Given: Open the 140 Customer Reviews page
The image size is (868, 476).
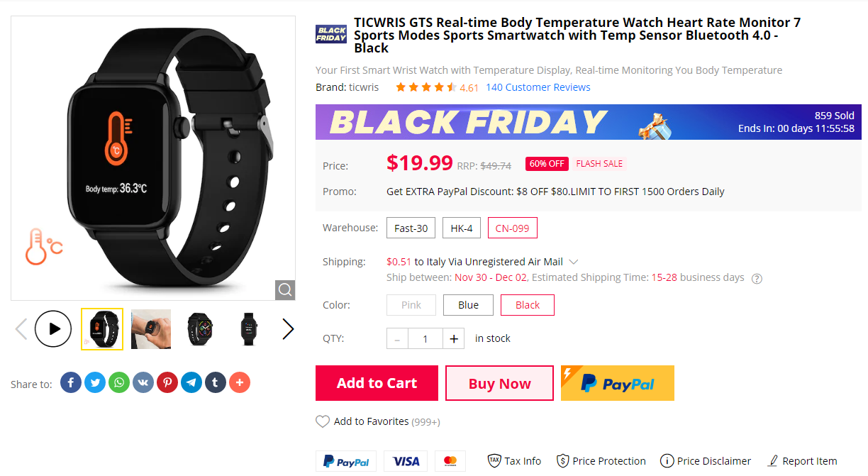Looking at the screenshot, I should coord(538,87).
